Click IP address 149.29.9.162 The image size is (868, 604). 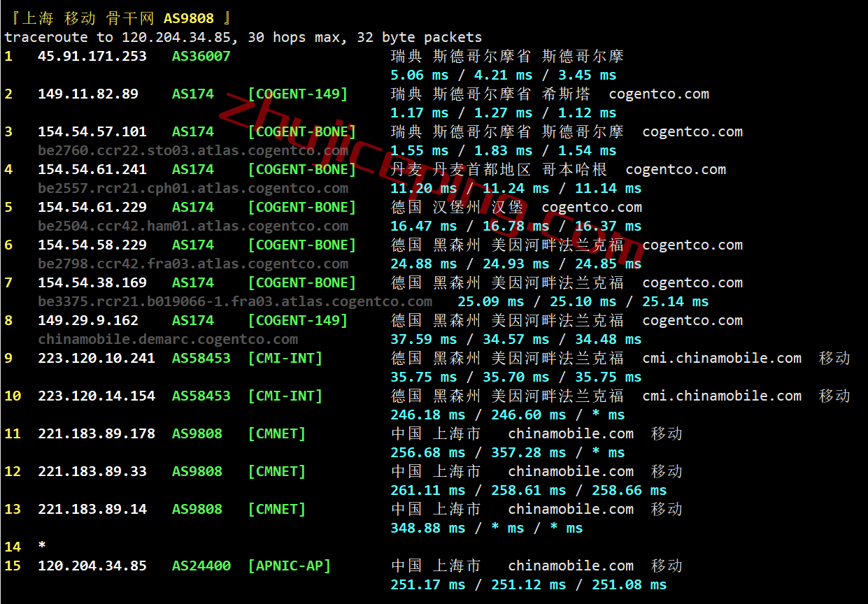tap(88, 320)
